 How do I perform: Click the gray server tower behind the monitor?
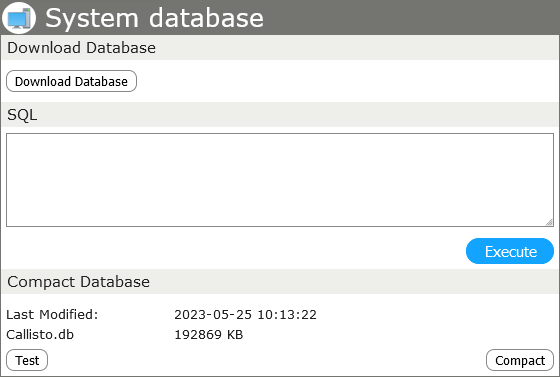(x=28, y=17)
